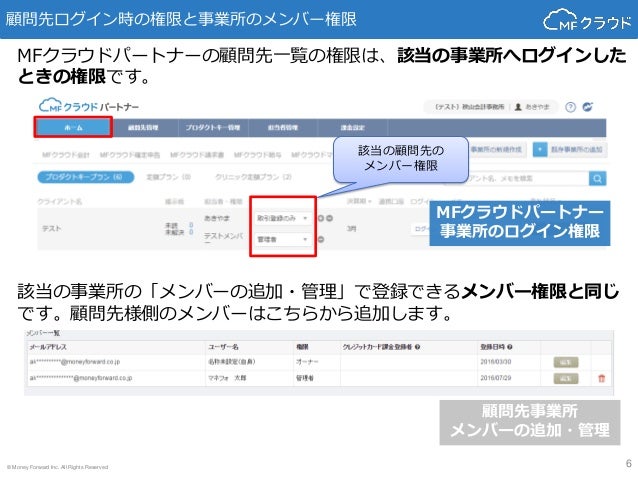
Task: Open the help question mark icon
Action: [570, 107]
